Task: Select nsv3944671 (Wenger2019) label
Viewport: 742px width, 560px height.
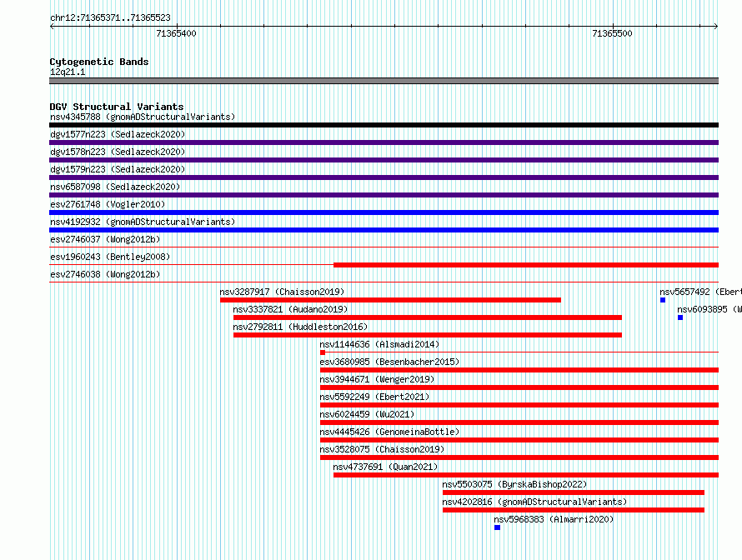Action: [x=377, y=379]
